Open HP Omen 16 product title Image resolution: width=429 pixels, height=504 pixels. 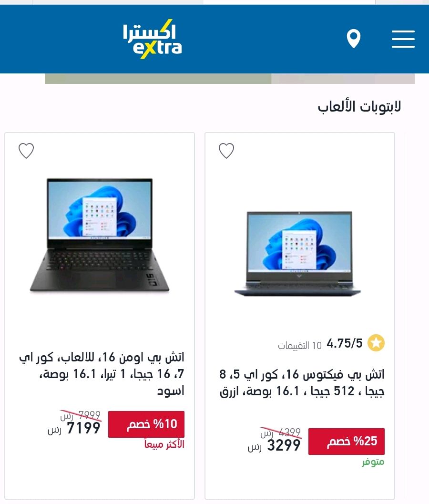[x=102, y=374]
